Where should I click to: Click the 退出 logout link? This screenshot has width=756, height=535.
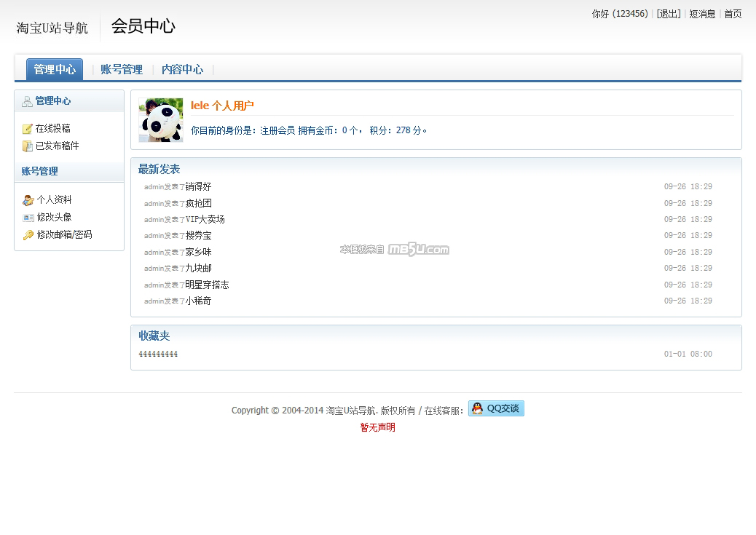tap(668, 14)
